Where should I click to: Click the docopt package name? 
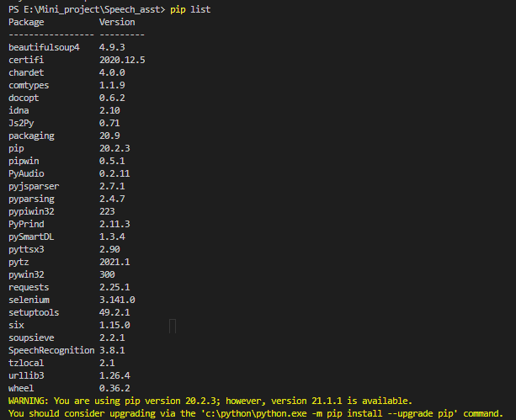pyautogui.click(x=24, y=98)
